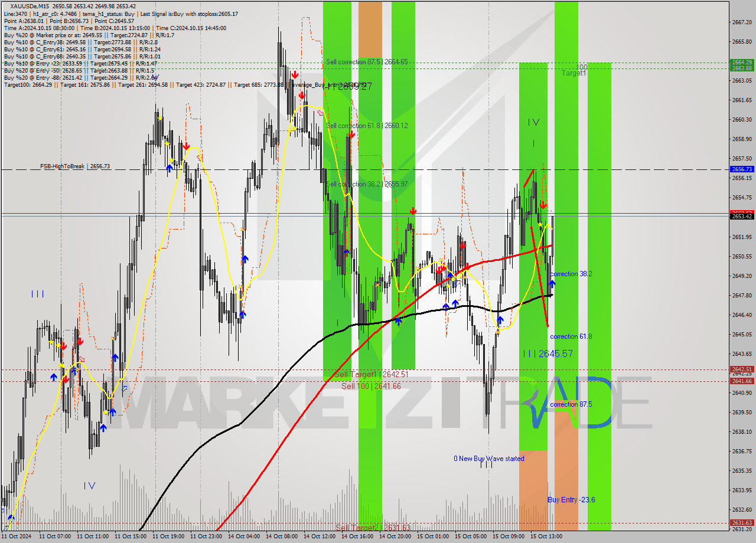This screenshot has height=543, width=756.
Task: Click the 15 Oct 05:00 time axis label
Action: tap(470, 537)
